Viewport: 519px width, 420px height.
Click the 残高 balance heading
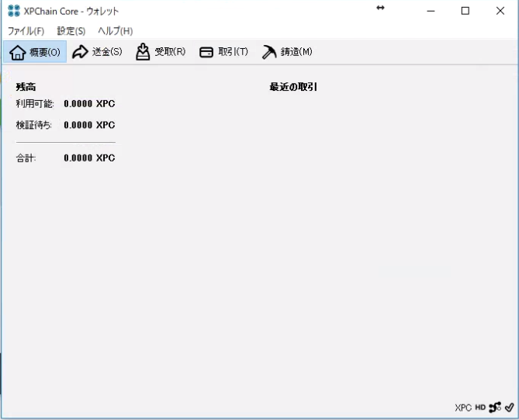26,87
